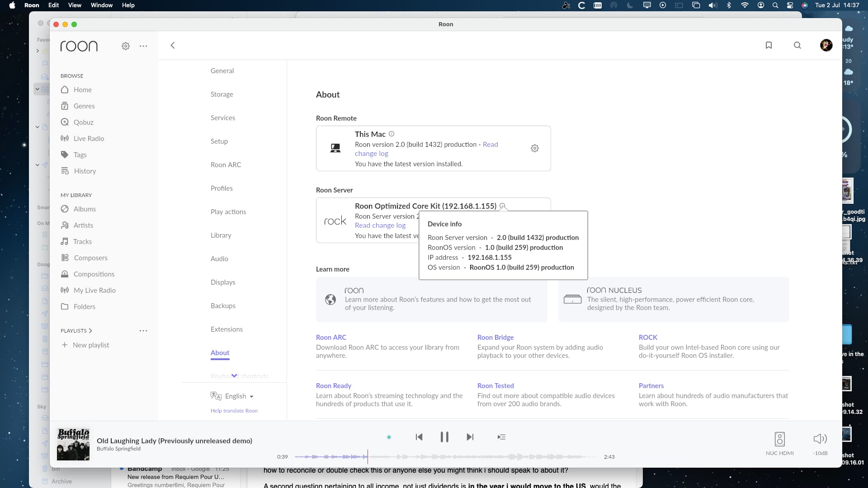Open the Partners link
Viewport: 868px width, 488px height.
point(651,385)
